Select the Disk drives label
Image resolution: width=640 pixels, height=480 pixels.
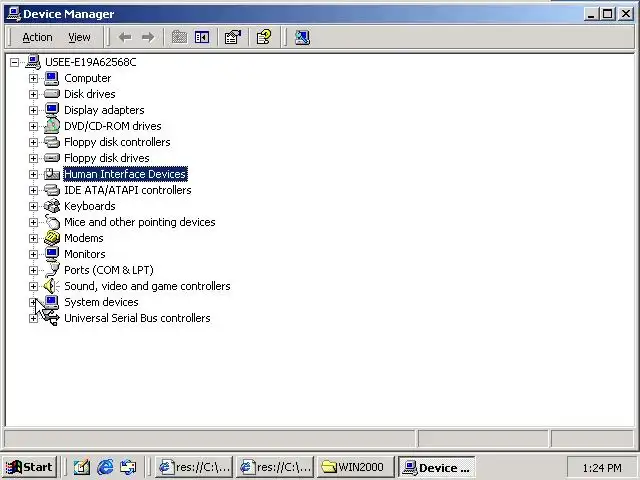(90, 94)
